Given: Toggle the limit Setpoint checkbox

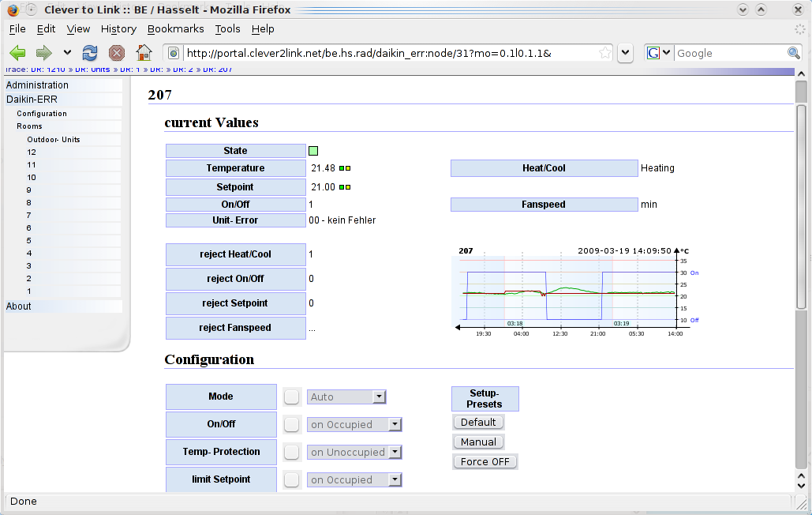Looking at the screenshot, I should (x=291, y=479).
